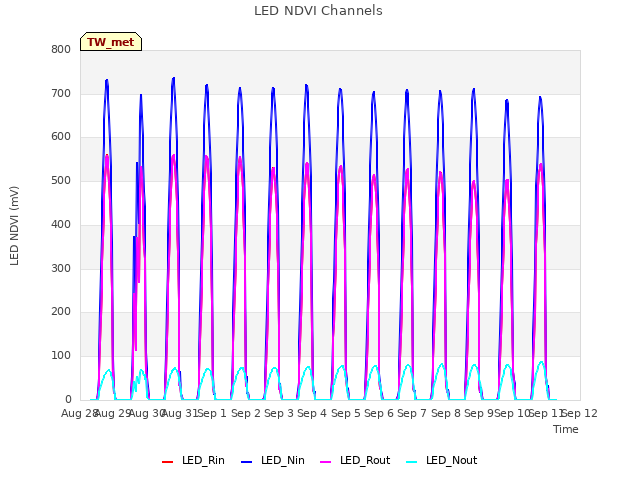This screenshot has height=480, width=640.
Task: Click the Sep 4 x-axis date label
Action: coord(312,413)
